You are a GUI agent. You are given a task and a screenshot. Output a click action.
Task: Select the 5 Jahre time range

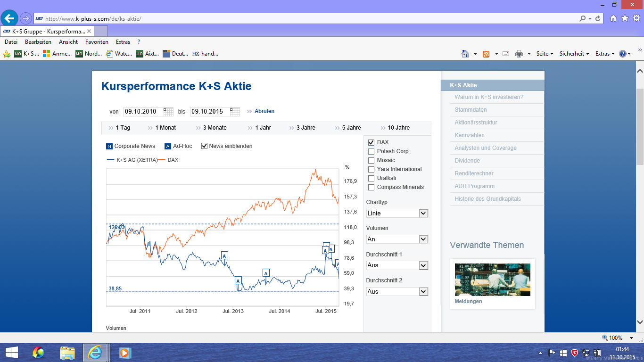[x=352, y=128]
